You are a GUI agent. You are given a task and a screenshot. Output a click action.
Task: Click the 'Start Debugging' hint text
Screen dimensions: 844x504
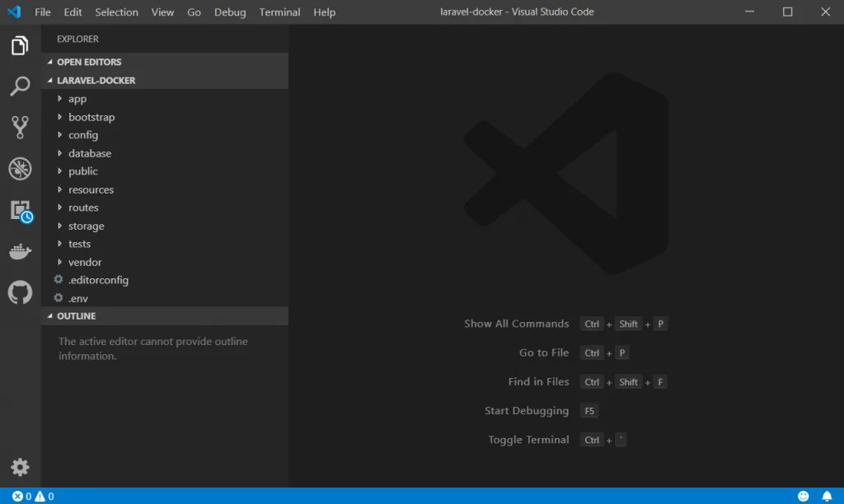(527, 410)
